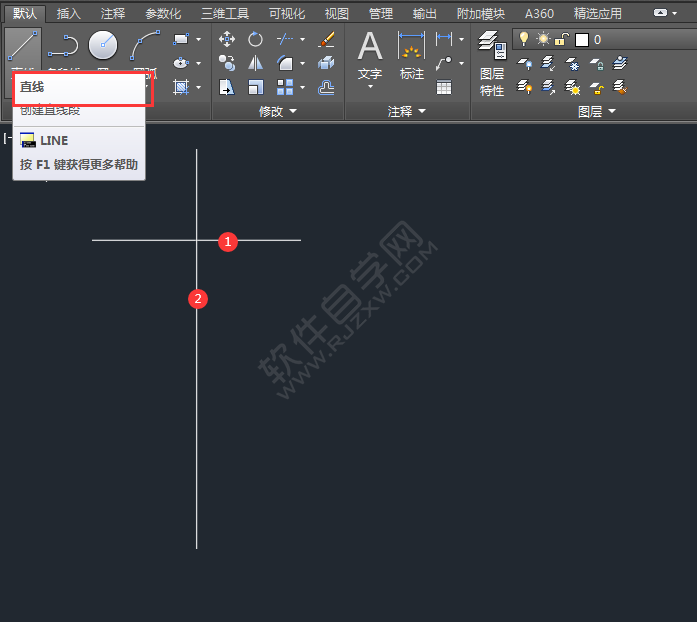Image resolution: width=697 pixels, height=622 pixels.
Task: Expand the 注释 panel dropdown
Action: 407,112
